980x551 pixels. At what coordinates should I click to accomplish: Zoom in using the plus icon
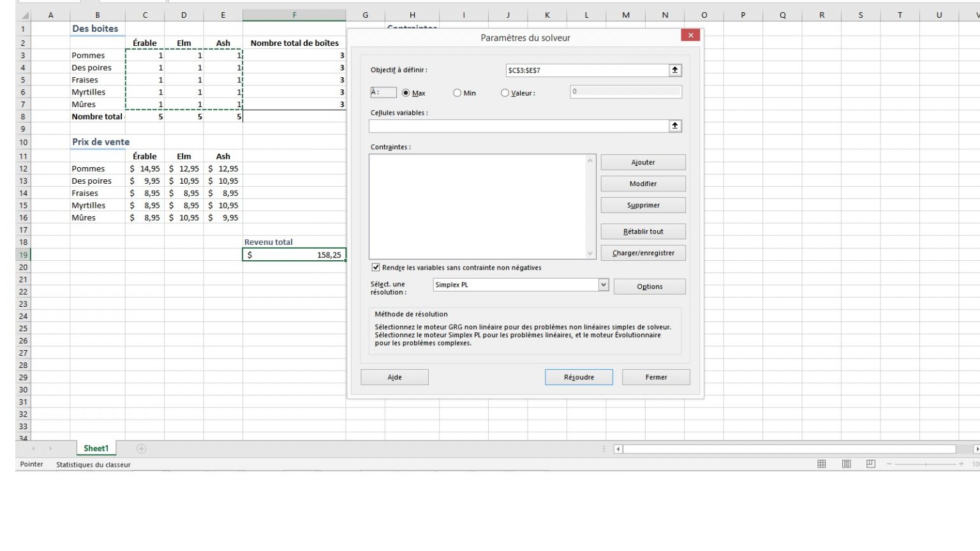962,464
